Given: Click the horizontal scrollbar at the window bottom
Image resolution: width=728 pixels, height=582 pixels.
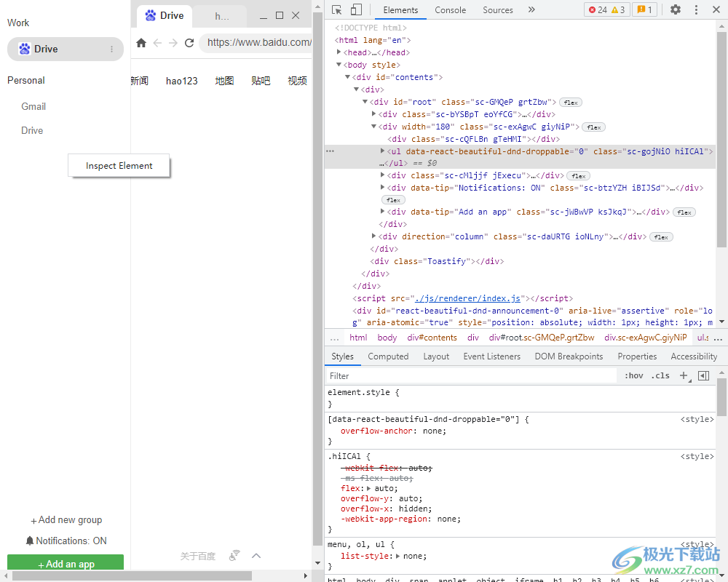Looking at the screenshot, I should [132, 576].
